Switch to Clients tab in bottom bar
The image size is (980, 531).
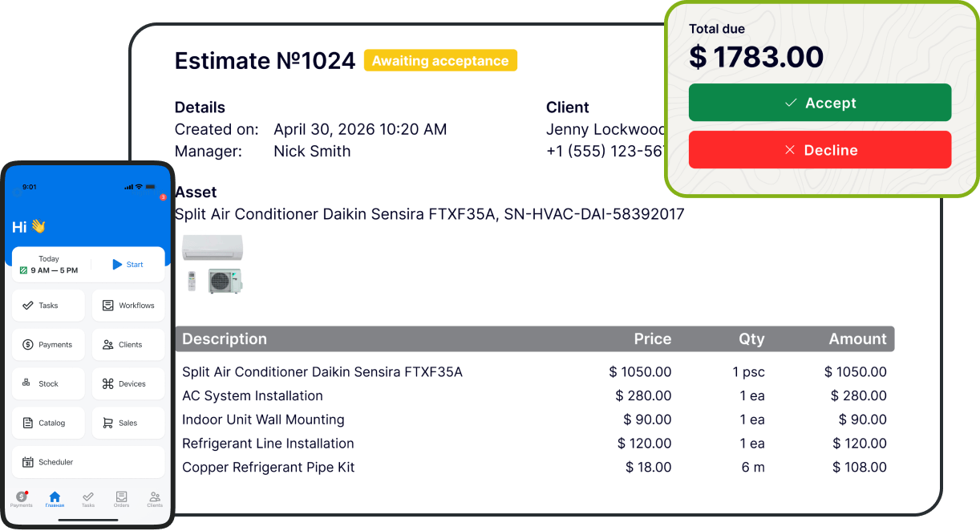pos(155,500)
